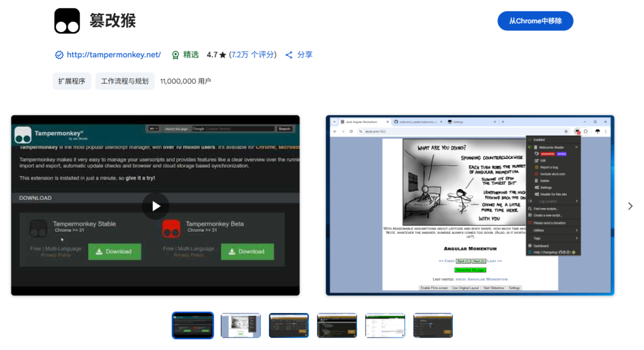Select the fourth script editor thumbnail
Viewport: 644px width, 350px height.
coord(337,325)
